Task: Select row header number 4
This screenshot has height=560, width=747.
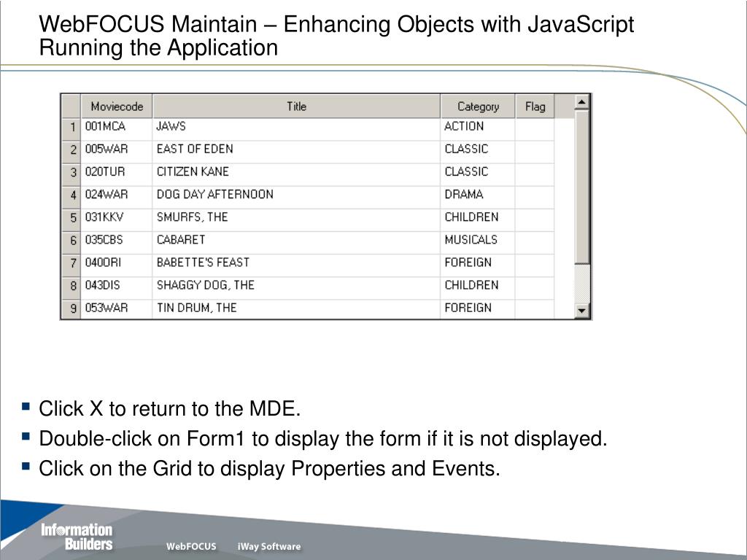Action: tap(71, 197)
